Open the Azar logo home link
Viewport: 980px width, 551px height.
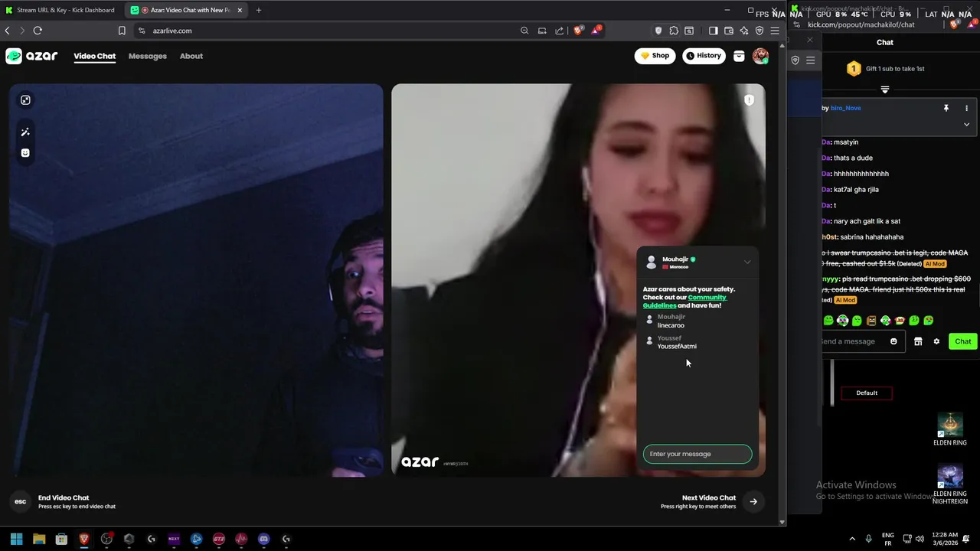point(31,56)
